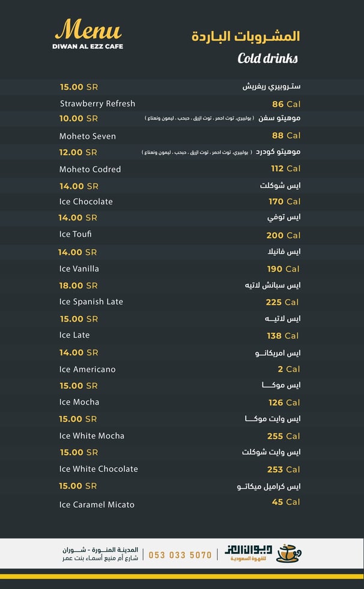Click the Arabic address text in footer
The height and width of the screenshot is (589, 364).
100,554
